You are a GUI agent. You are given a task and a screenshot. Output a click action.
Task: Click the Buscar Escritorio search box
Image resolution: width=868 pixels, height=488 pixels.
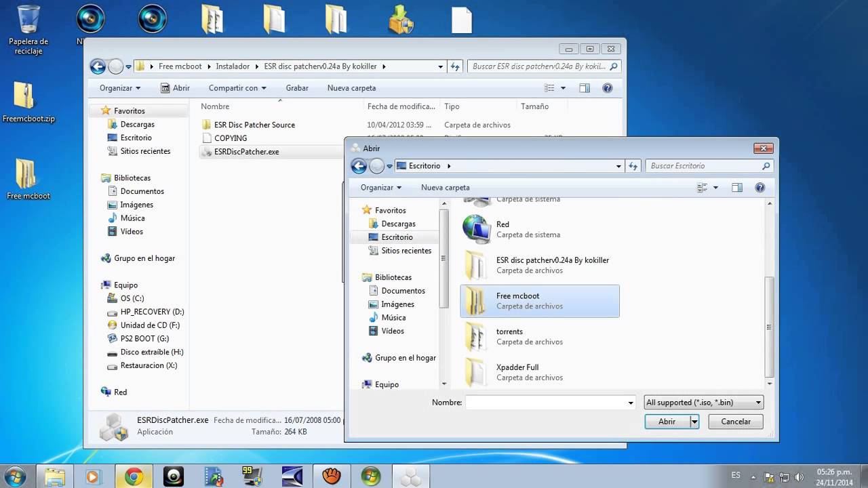point(709,166)
